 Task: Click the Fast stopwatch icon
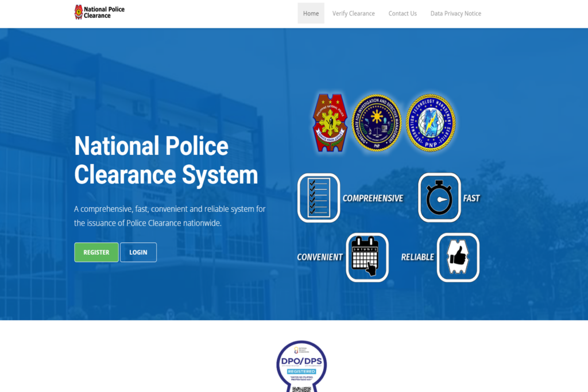439,197
